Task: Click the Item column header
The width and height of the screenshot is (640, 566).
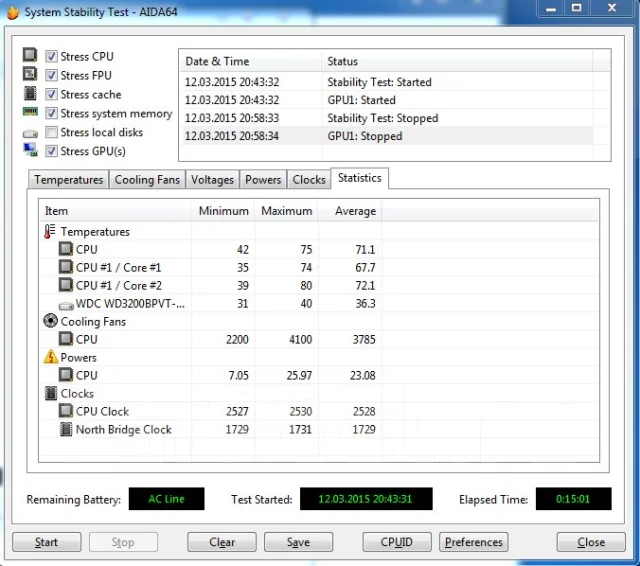Action: click(115, 211)
